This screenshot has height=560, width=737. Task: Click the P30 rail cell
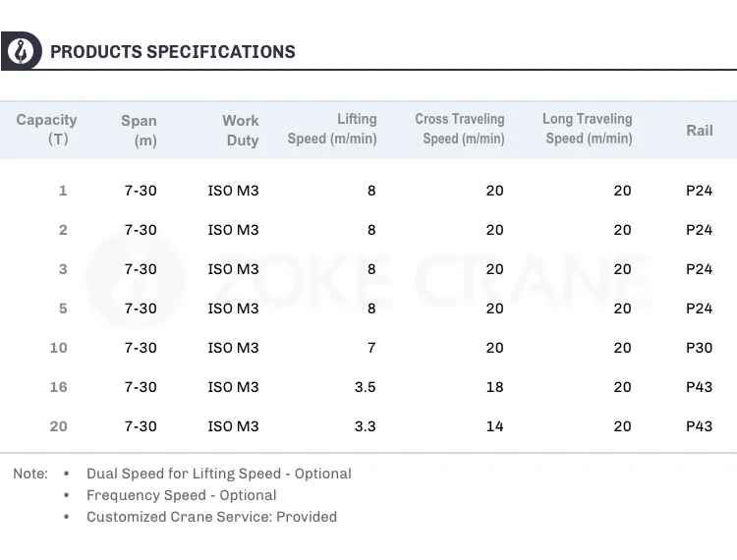pos(699,348)
